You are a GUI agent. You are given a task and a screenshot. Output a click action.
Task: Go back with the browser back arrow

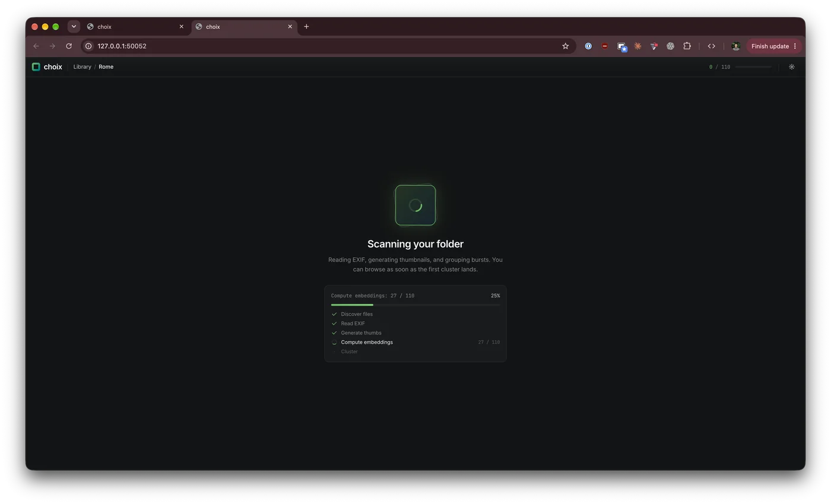tap(36, 46)
